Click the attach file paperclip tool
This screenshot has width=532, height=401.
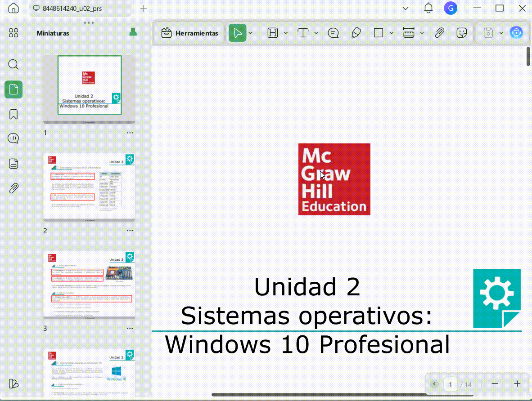pyautogui.click(x=439, y=33)
